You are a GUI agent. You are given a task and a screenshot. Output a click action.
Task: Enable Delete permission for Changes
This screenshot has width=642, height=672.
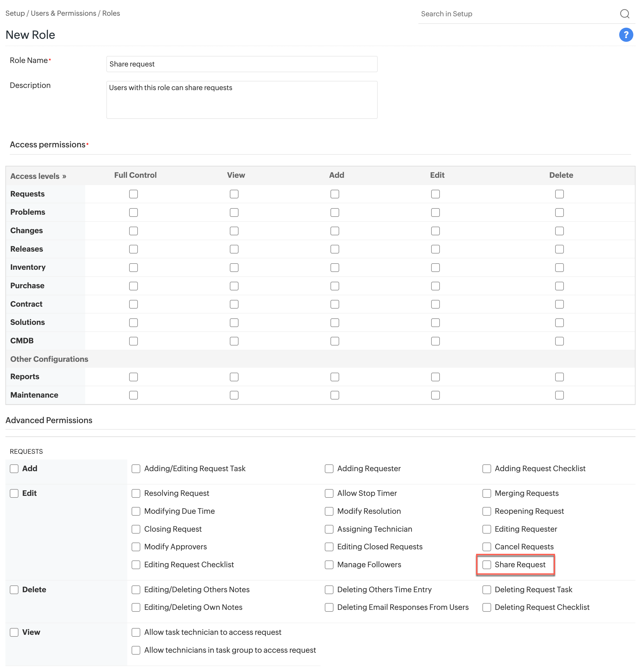click(559, 231)
